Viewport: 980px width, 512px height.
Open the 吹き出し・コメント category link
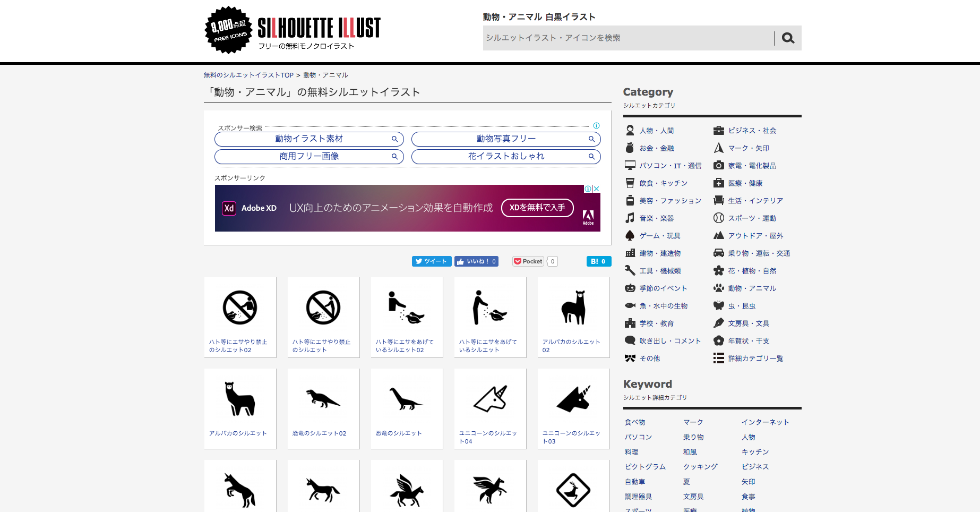click(670, 341)
